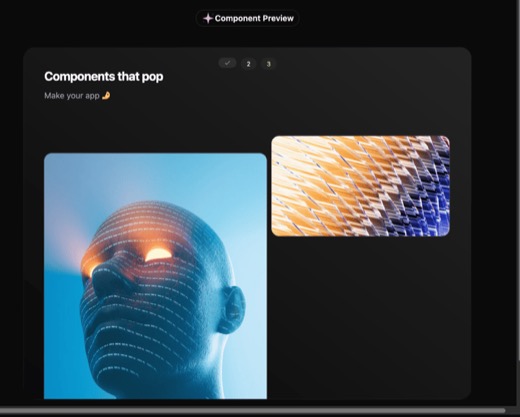
Task: Jump to step 3 indicator
Action: point(268,64)
